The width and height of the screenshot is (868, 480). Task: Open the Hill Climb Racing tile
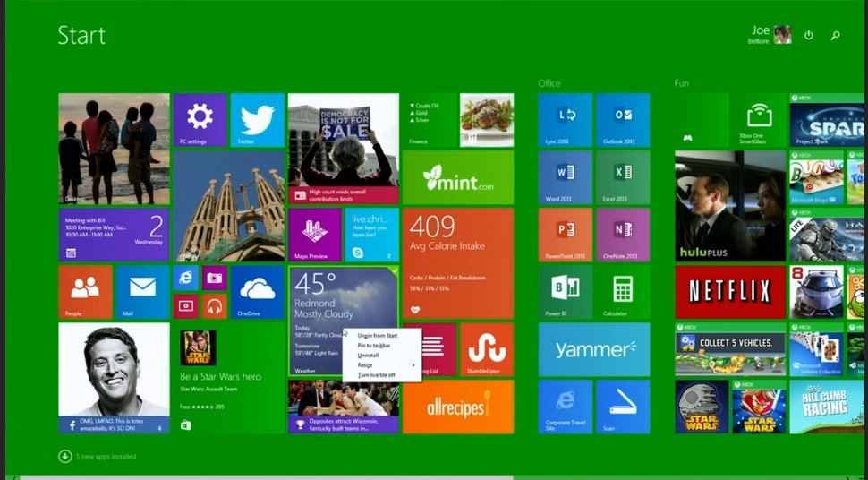click(828, 407)
